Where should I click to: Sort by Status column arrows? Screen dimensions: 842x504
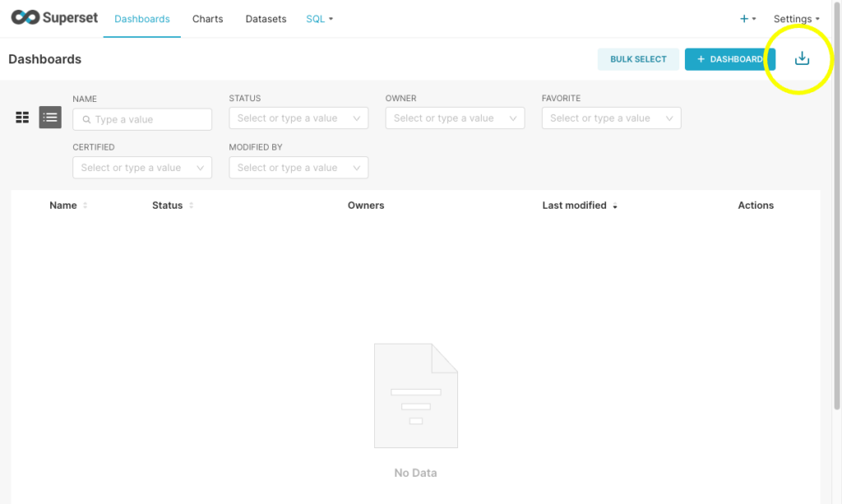[x=192, y=206]
